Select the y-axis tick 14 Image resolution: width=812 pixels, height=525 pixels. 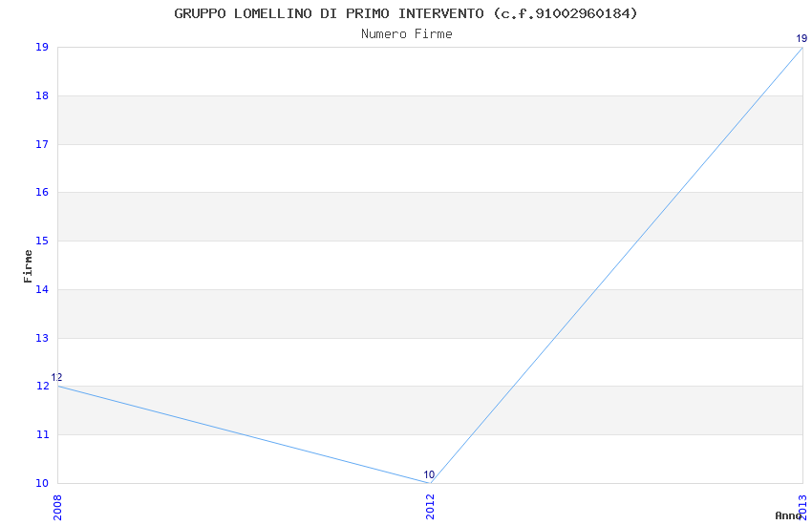42,289
